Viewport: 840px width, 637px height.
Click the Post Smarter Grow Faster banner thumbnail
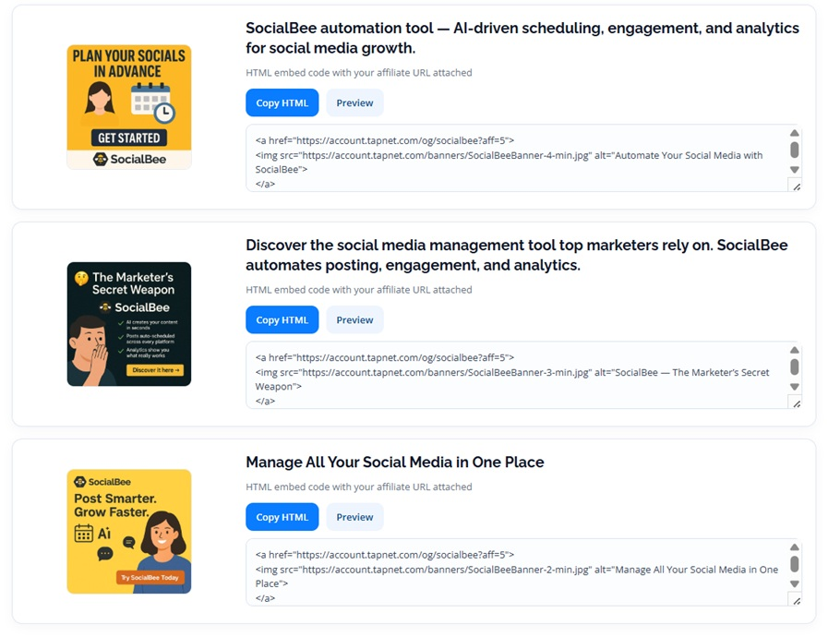pyautogui.click(x=129, y=531)
